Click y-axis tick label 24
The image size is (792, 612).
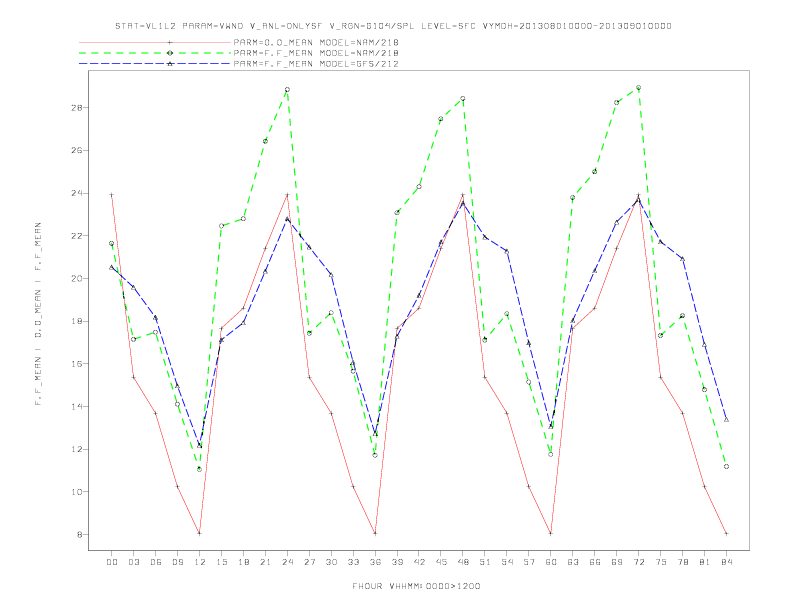point(77,193)
